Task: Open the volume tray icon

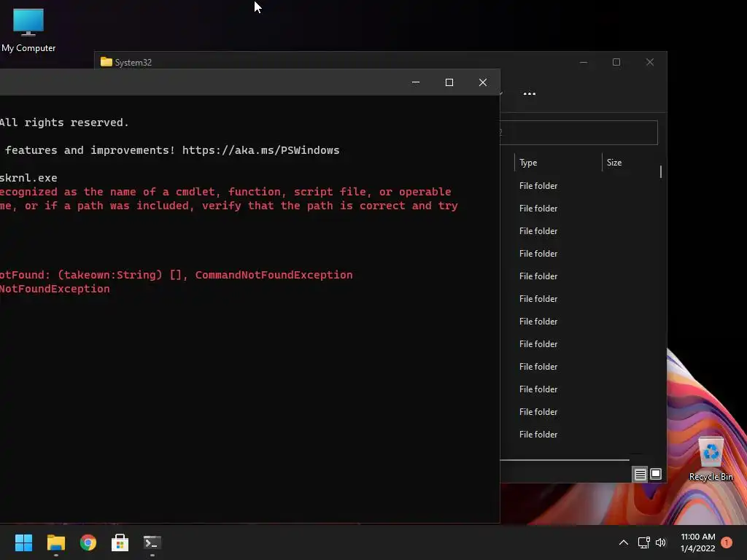Action: [x=661, y=542]
